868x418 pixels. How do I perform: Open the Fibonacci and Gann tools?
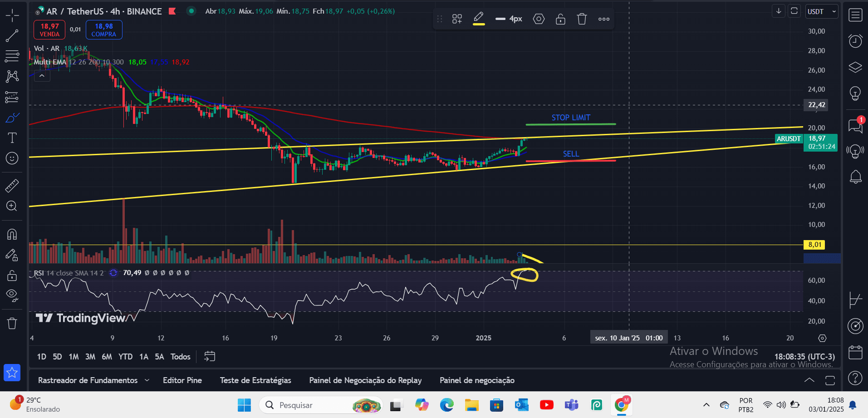(x=12, y=56)
